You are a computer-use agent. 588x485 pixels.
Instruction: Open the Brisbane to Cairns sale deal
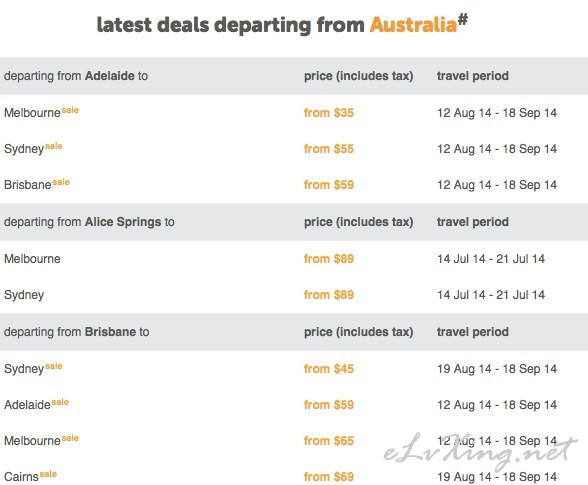pos(30,476)
